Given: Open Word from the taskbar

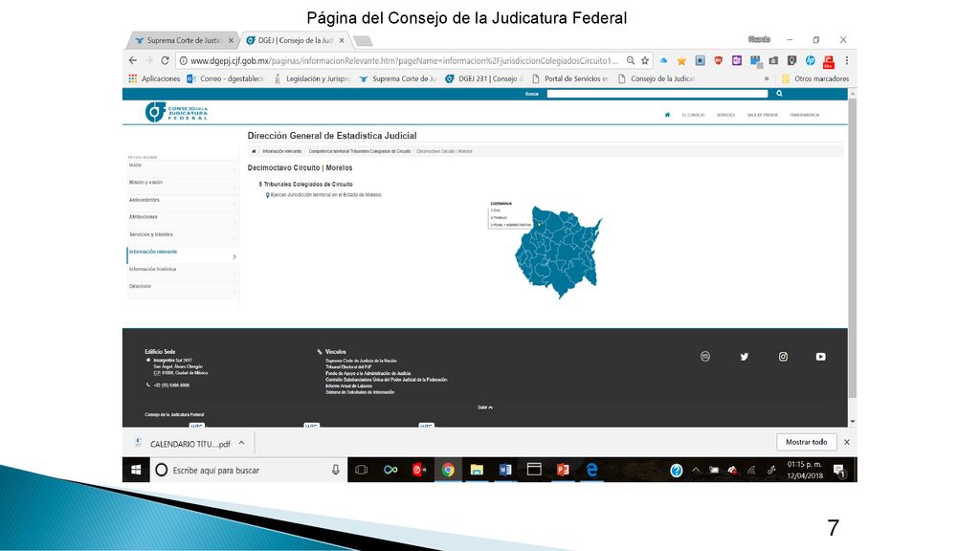Looking at the screenshot, I should point(505,470).
